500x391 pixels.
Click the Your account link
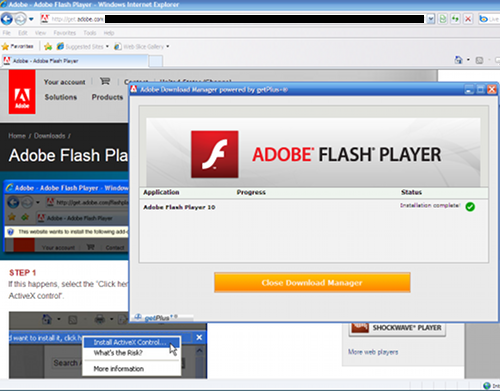pyautogui.click(x=64, y=82)
